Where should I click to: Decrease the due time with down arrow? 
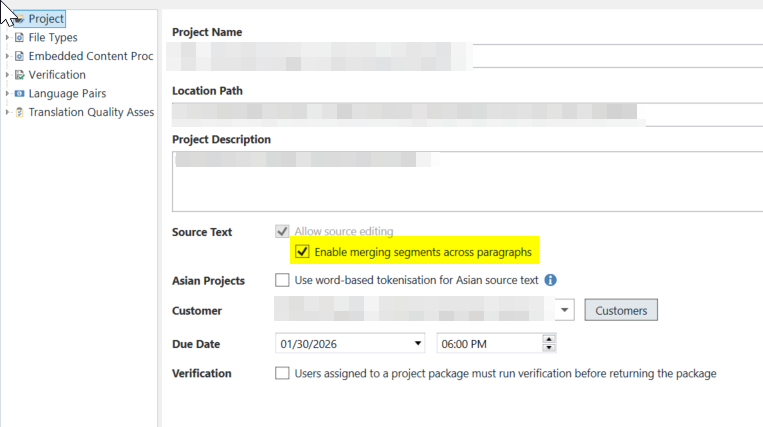click(549, 347)
